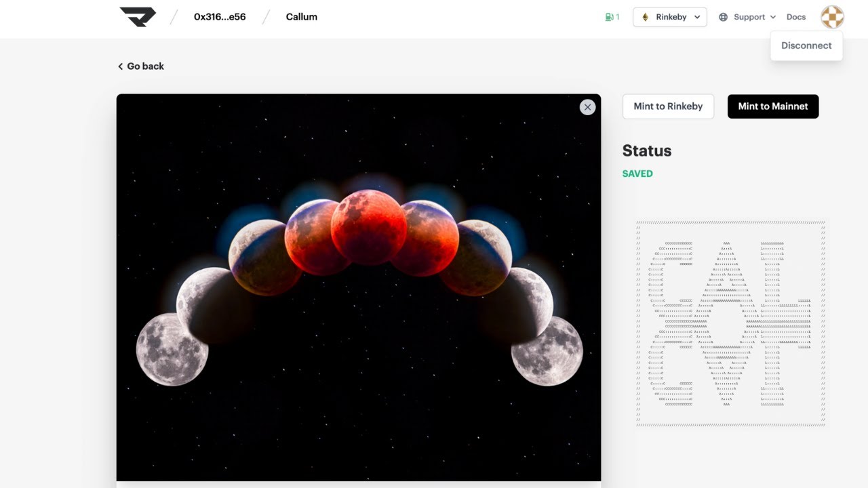
Task: Close the moon image preview
Action: point(587,107)
